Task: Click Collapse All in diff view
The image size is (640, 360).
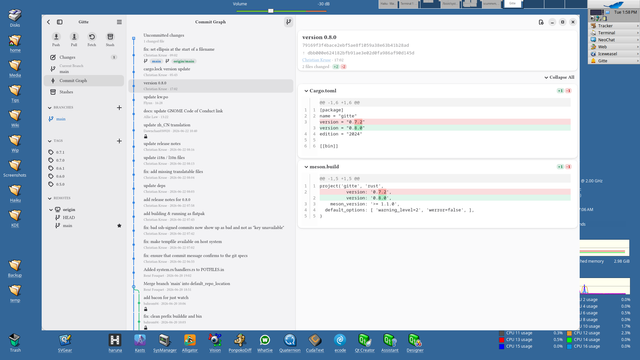Action: (x=559, y=77)
